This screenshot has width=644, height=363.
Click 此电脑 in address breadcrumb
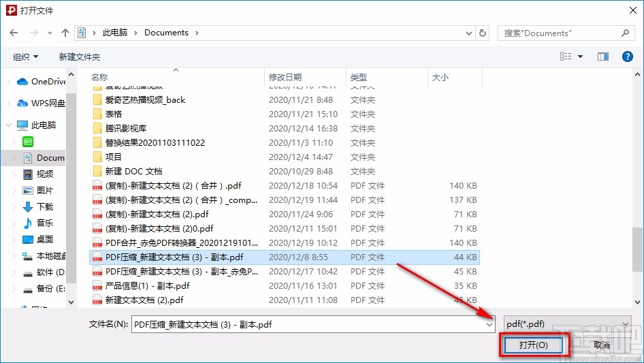coord(115,33)
